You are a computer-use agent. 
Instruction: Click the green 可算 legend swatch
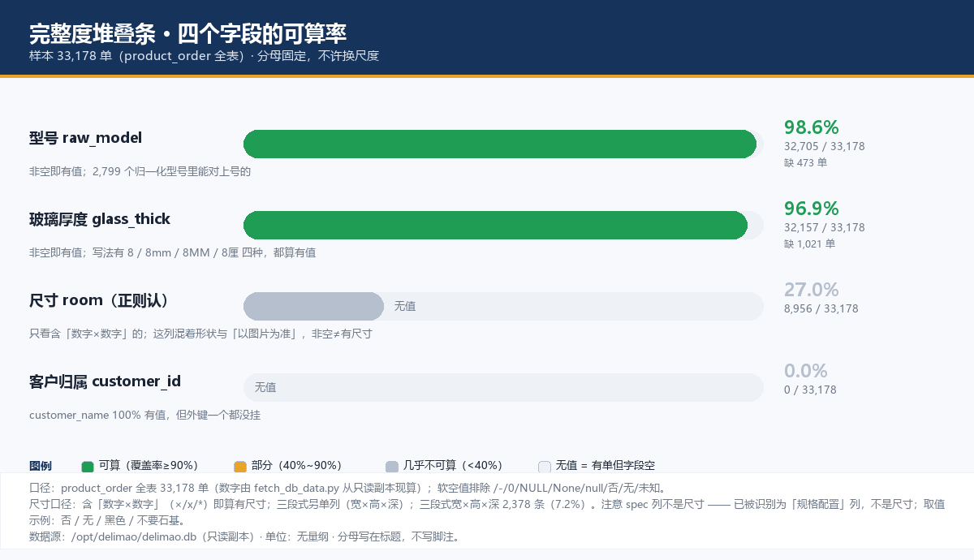click(x=88, y=466)
